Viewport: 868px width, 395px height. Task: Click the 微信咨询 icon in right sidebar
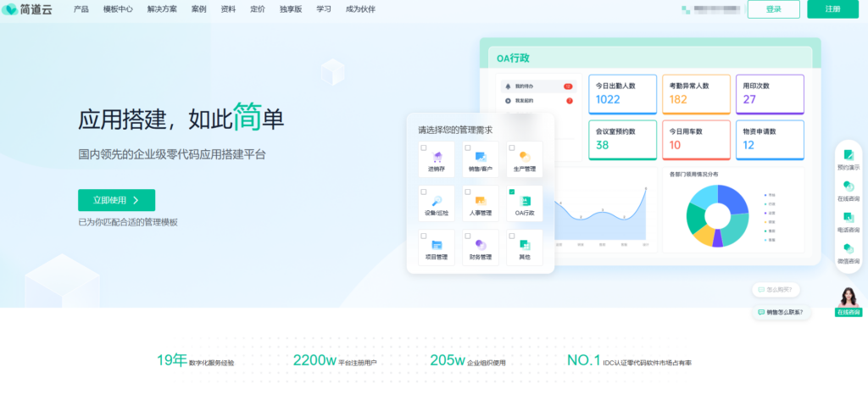[x=848, y=248]
